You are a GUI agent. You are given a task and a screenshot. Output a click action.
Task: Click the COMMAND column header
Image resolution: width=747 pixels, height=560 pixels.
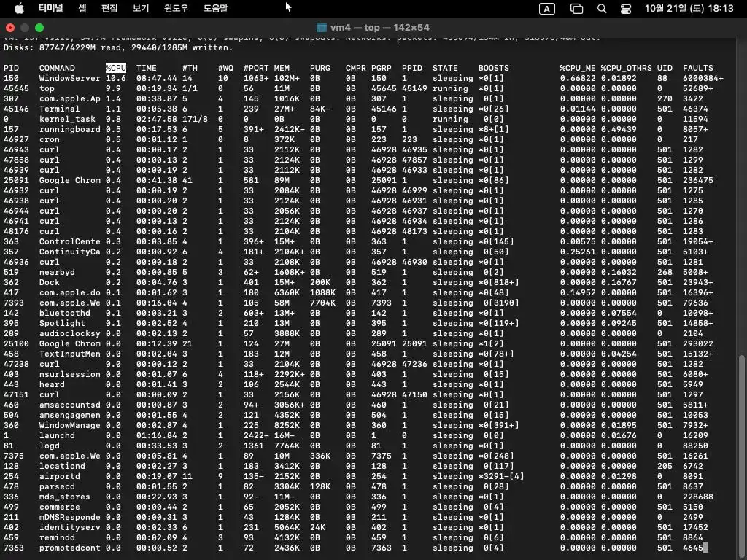(x=57, y=68)
